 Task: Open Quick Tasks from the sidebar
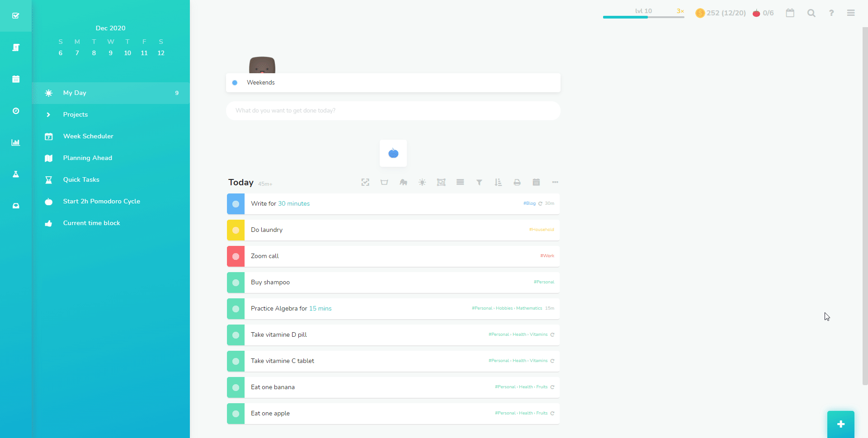click(x=111, y=179)
